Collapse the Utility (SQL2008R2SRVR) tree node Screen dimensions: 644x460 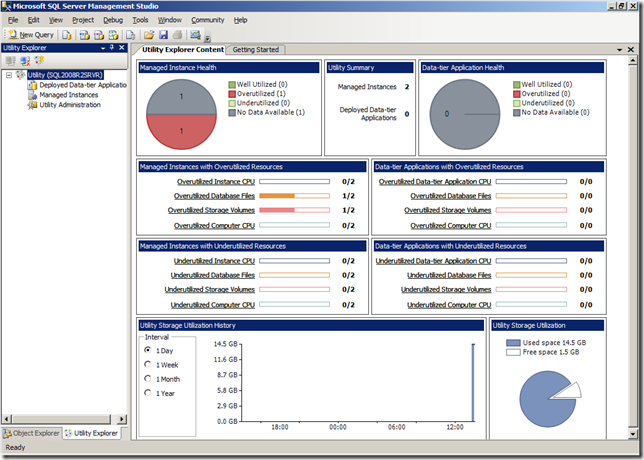[x=9, y=75]
